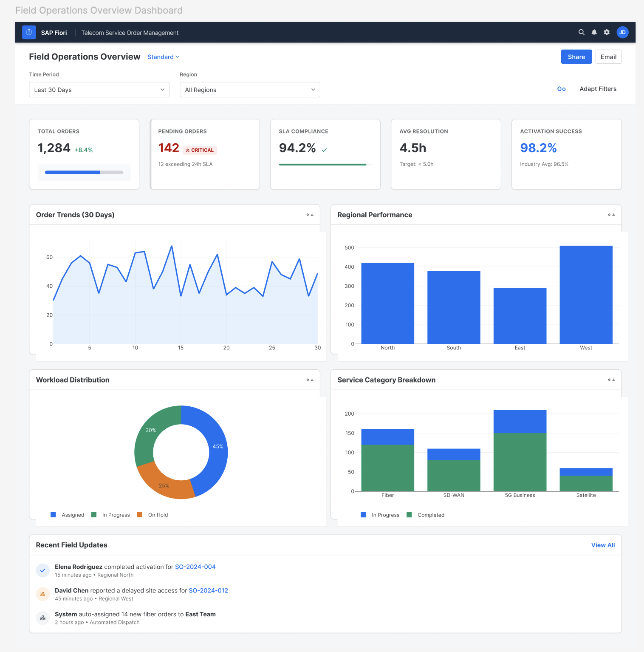Open the JD user avatar menu
This screenshot has width=644, height=652.
tap(622, 32)
